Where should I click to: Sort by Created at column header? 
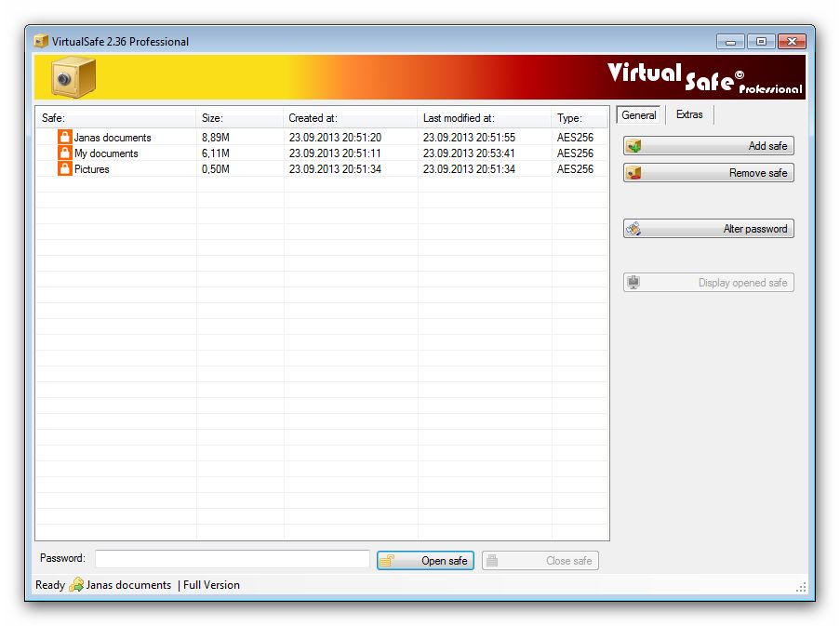pos(351,118)
